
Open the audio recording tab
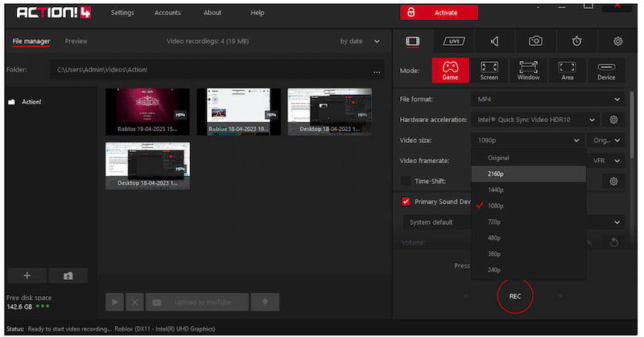click(494, 41)
